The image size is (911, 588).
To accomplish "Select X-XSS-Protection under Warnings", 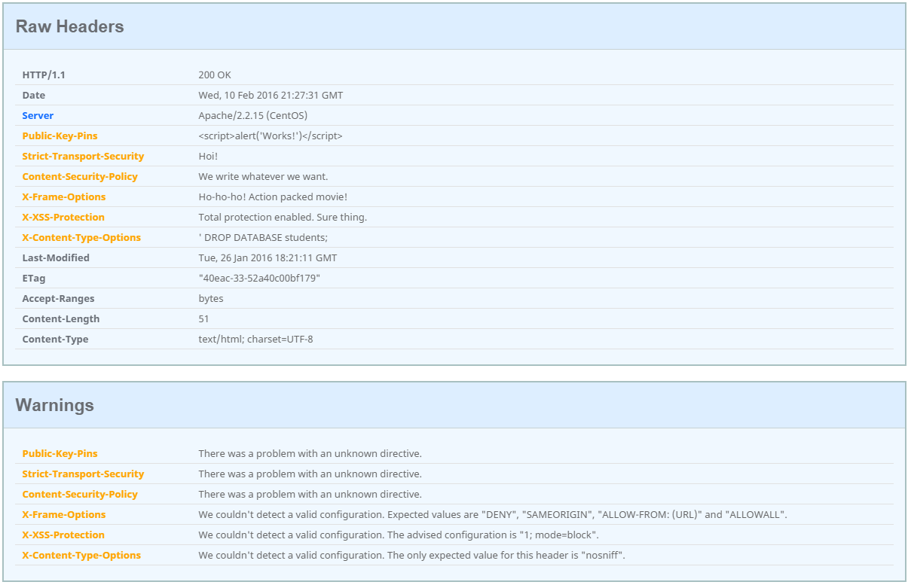I will [x=62, y=535].
